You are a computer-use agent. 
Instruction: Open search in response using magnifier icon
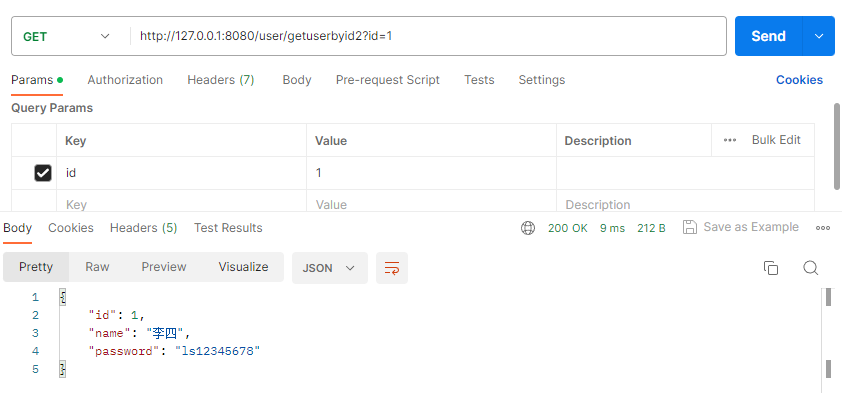pos(810,267)
